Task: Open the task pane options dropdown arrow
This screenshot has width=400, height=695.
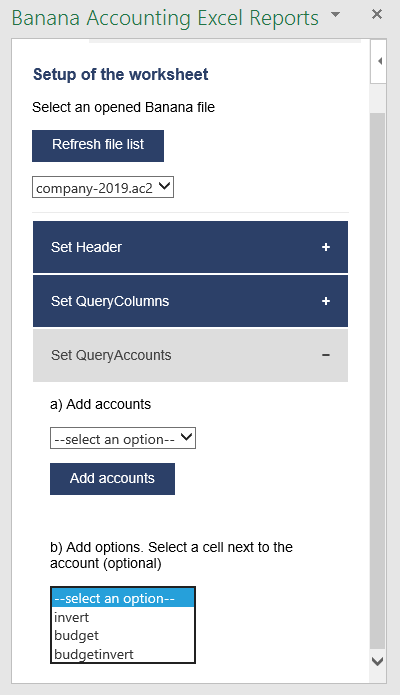Action: 336,14
